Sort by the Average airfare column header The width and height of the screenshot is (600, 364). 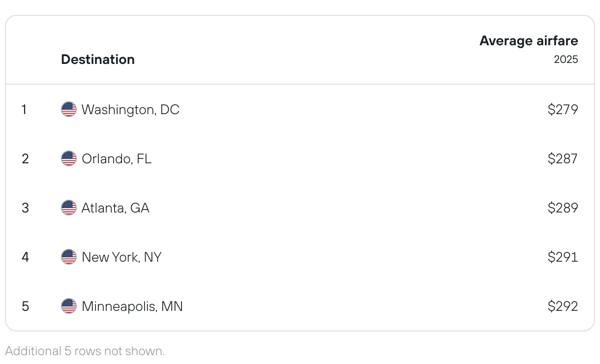pyautogui.click(x=529, y=41)
